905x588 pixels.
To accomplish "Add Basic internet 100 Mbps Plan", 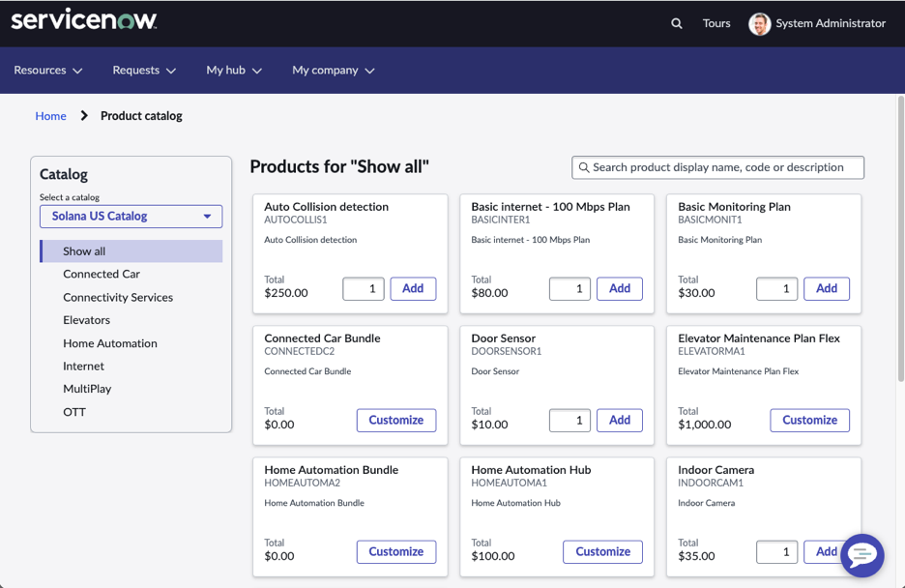I will pyautogui.click(x=620, y=288).
